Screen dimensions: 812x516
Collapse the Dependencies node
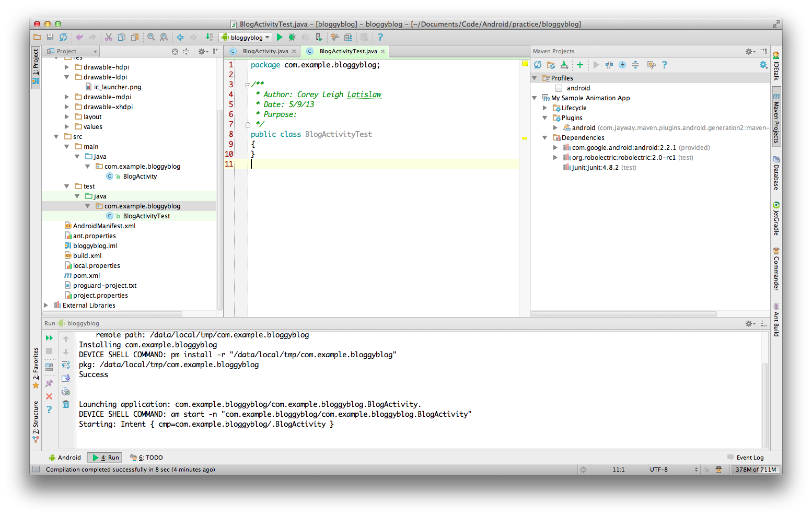click(x=545, y=137)
